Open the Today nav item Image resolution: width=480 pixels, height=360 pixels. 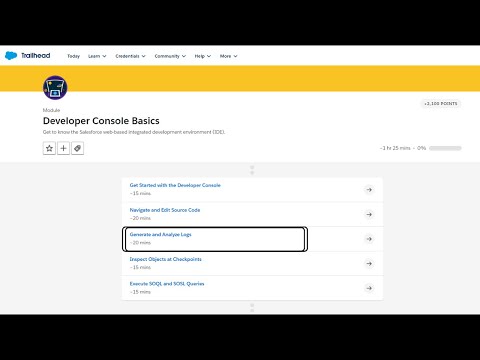73,56
